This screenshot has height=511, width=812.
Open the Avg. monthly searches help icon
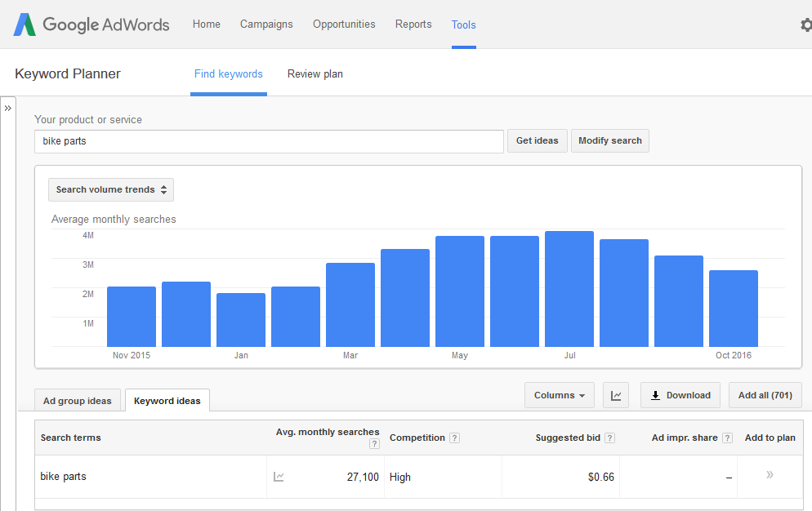tap(374, 443)
